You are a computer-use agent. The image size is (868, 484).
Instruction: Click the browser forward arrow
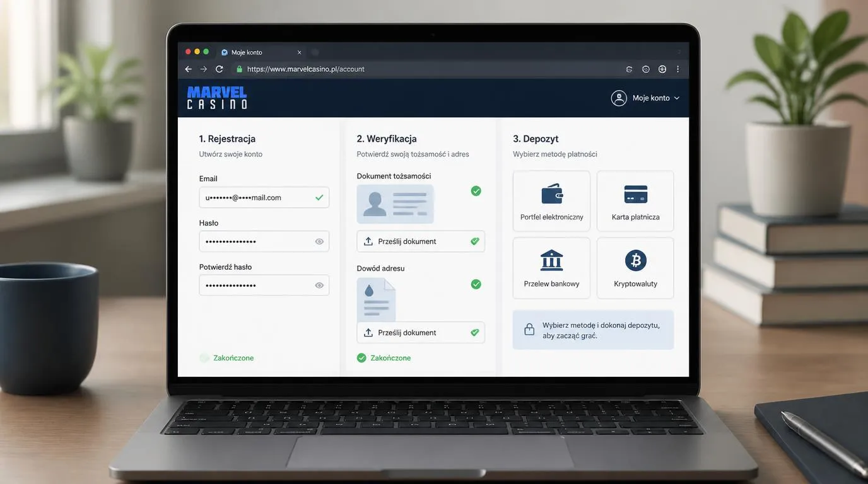point(203,69)
